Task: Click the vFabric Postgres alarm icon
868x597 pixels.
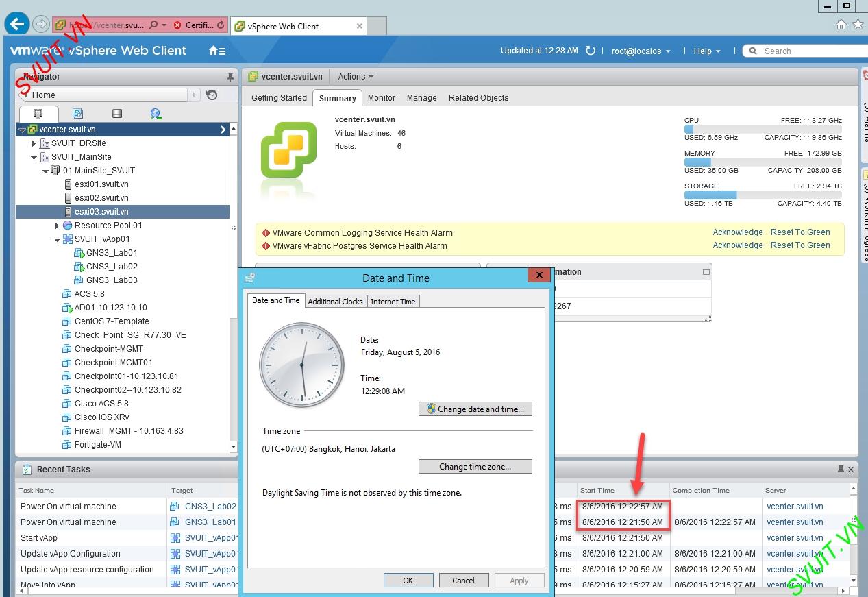Action: point(266,246)
